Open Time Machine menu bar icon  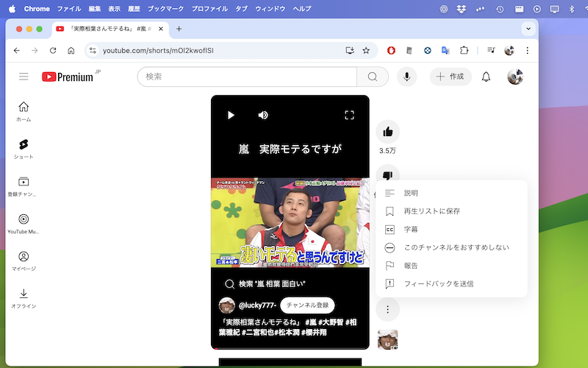[x=500, y=9]
